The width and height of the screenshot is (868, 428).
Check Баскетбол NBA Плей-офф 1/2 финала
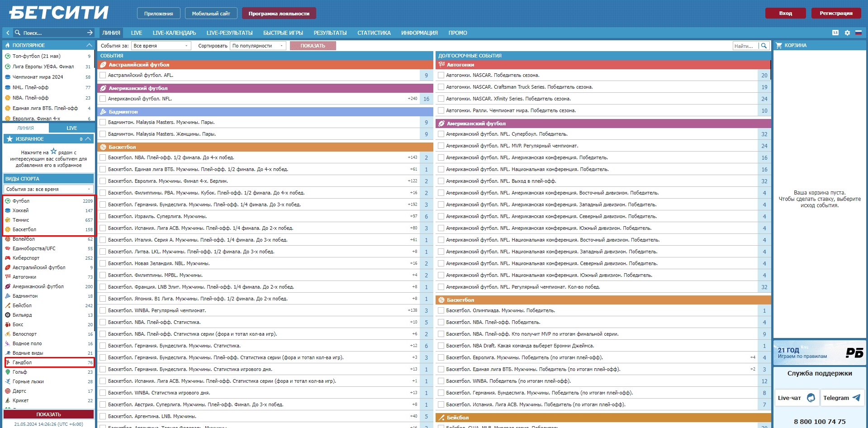103,157
